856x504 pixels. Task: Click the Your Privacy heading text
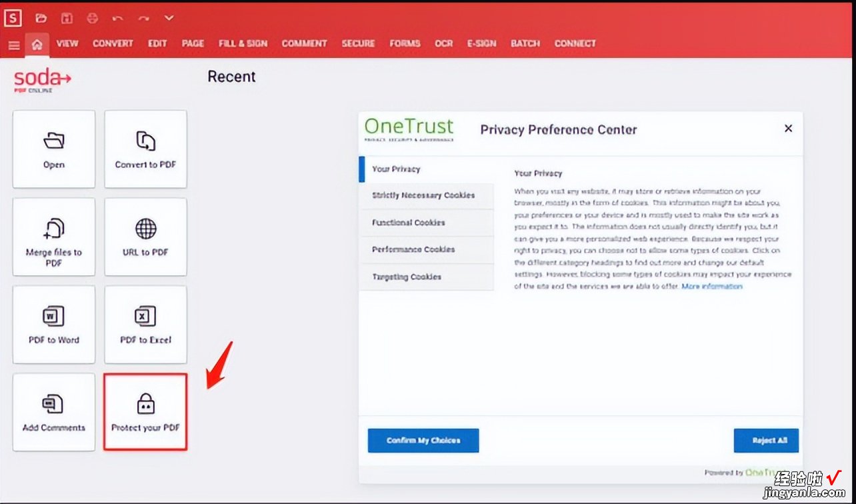538,173
